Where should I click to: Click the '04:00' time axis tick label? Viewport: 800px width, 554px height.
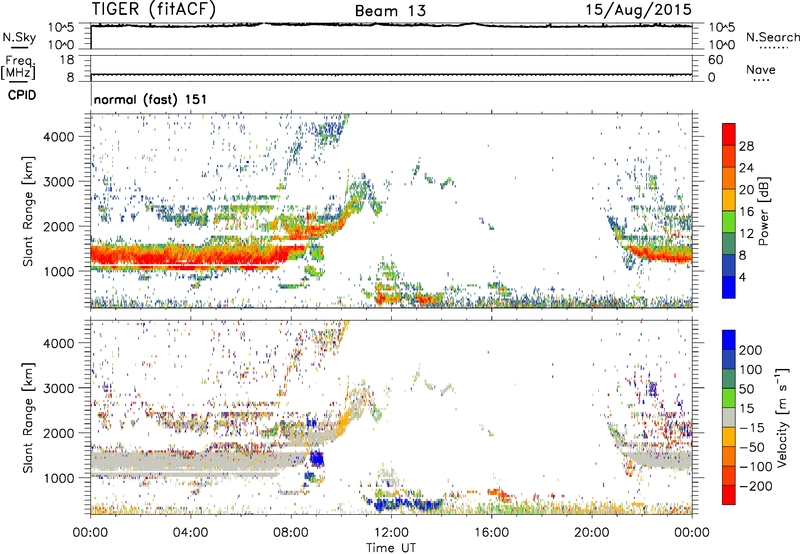click(191, 533)
